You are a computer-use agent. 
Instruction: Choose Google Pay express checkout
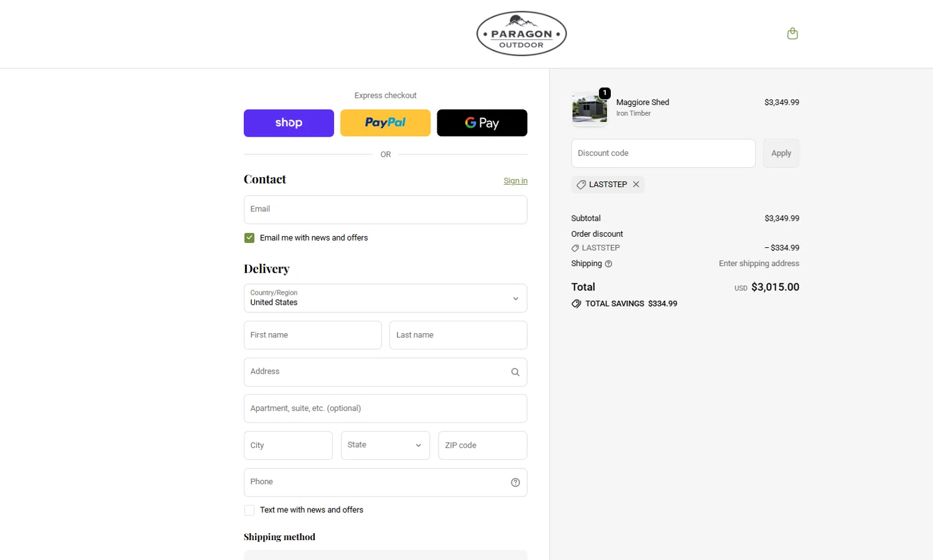click(x=482, y=123)
